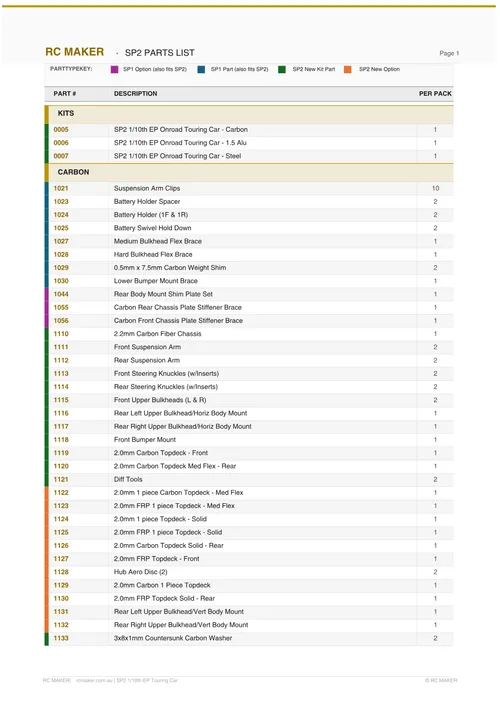
Task: Click the Page 1 indicator
Action: click(449, 53)
